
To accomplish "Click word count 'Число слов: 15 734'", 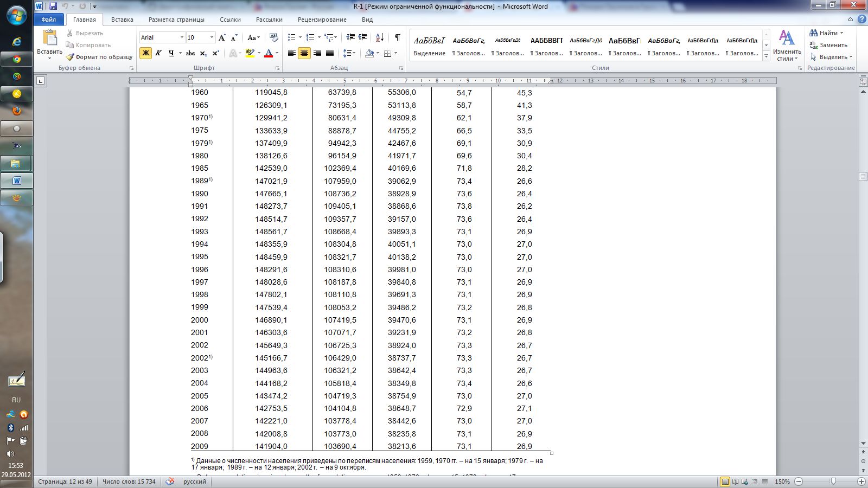I will [129, 481].
